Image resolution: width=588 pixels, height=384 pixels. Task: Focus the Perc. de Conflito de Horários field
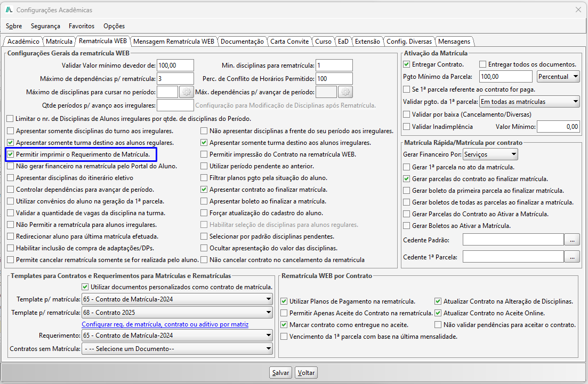[334, 79]
